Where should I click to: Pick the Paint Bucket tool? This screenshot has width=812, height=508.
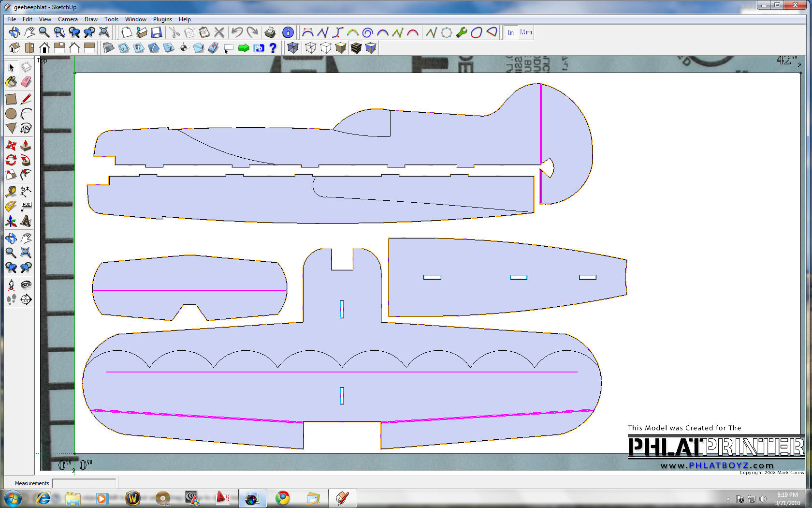[x=11, y=82]
